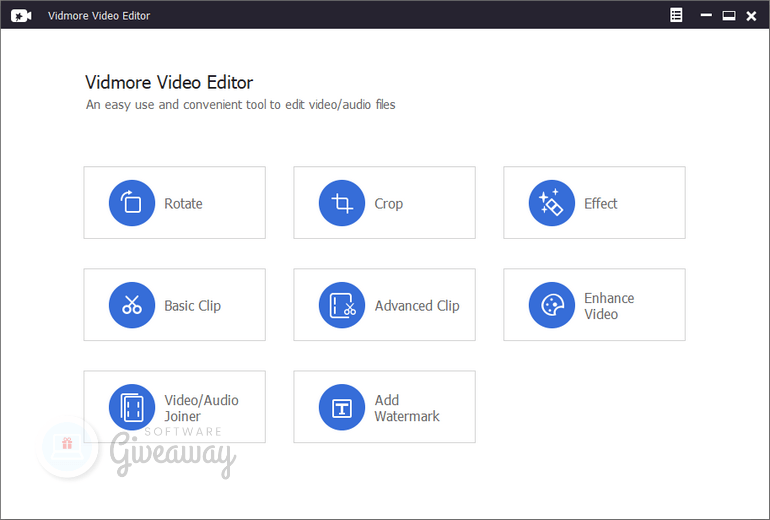The height and width of the screenshot is (520, 770).
Task: Click the Enhance Video palette icon
Action: point(551,305)
